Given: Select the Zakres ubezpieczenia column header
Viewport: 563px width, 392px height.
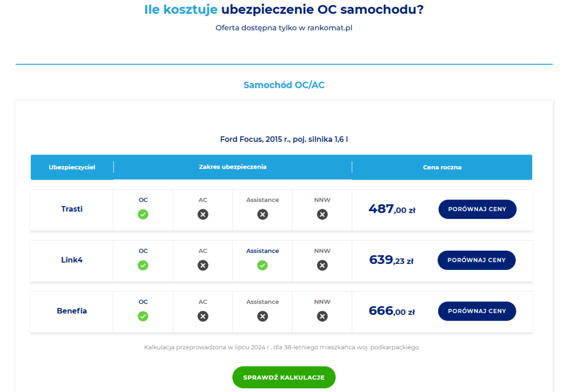Looking at the screenshot, I should [233, 167].
